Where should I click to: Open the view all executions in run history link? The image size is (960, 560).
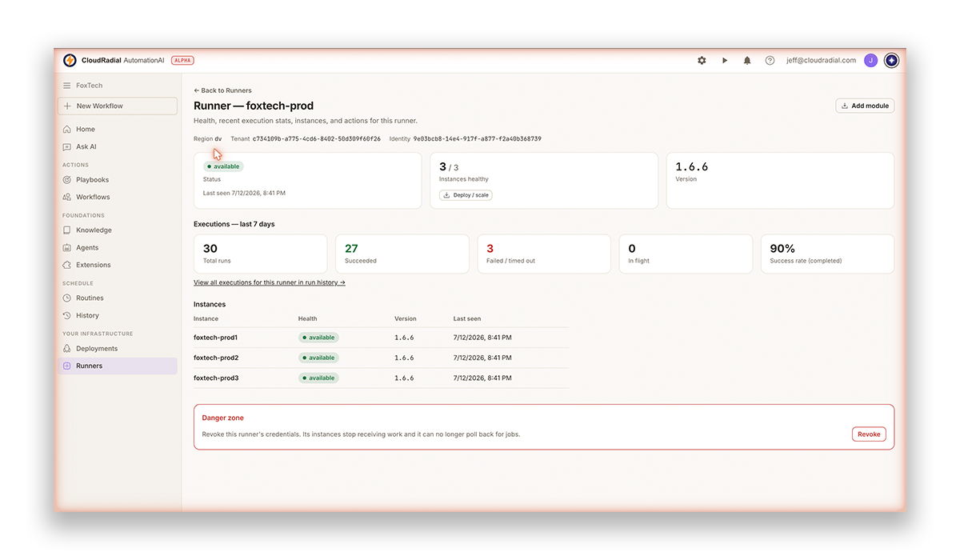[x=270, y=282]
